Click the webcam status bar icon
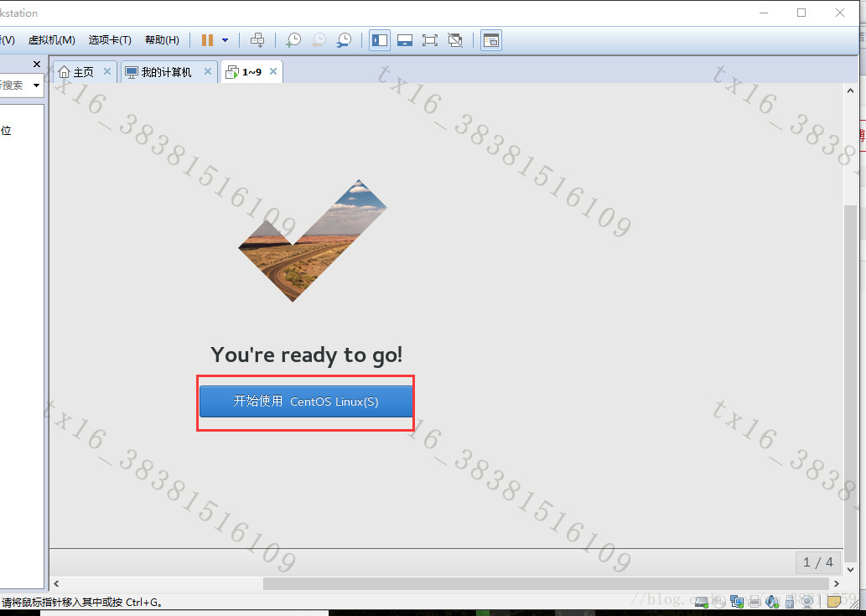The height and width of the screenshot is (616, 866). coord(807,602)
